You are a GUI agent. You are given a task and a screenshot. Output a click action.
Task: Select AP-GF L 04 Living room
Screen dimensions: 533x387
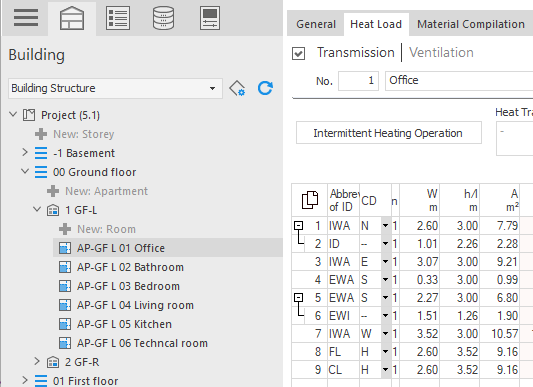pos(135,305)
